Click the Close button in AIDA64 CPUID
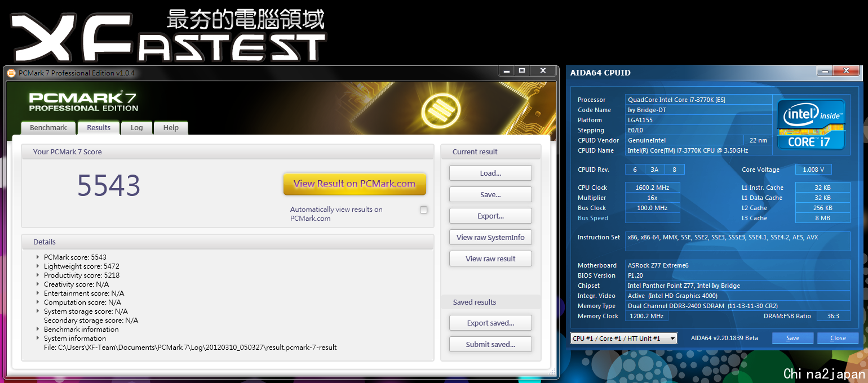 point(838,338)
